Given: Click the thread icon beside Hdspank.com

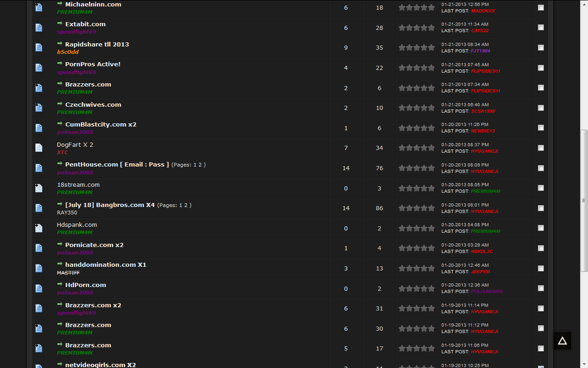Looking at the screenshot, I should [39, 228].
